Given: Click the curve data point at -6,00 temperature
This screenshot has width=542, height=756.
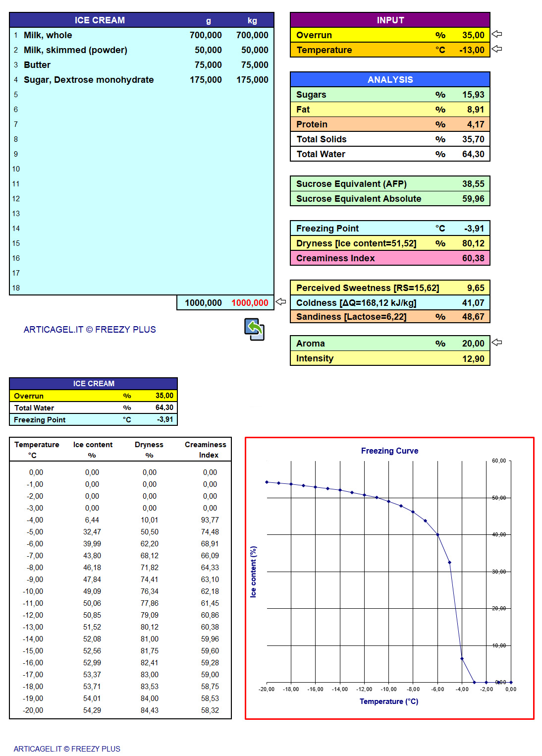Looking at the screenshot, I should click(x=437, y=534).
